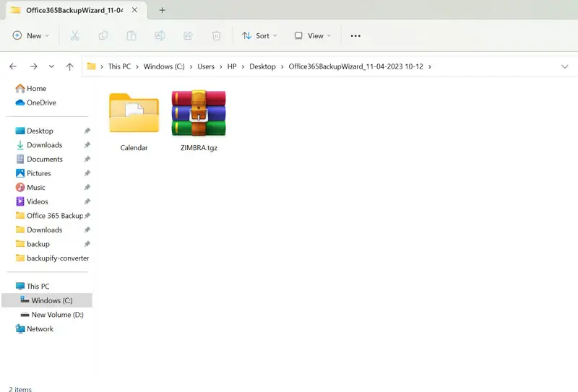
Task: Open backupify-converter folder in sidebar
Action: (52, 258)
